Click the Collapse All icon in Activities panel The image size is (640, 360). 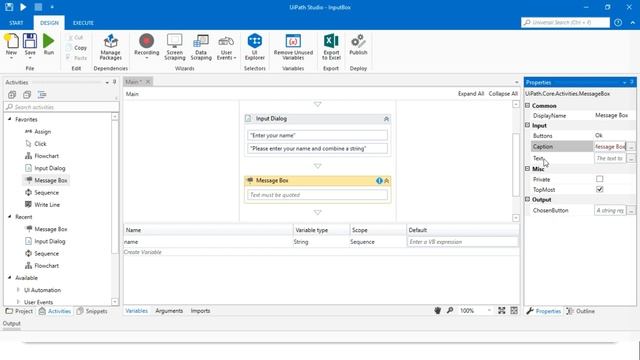click(x=27, y=95)
